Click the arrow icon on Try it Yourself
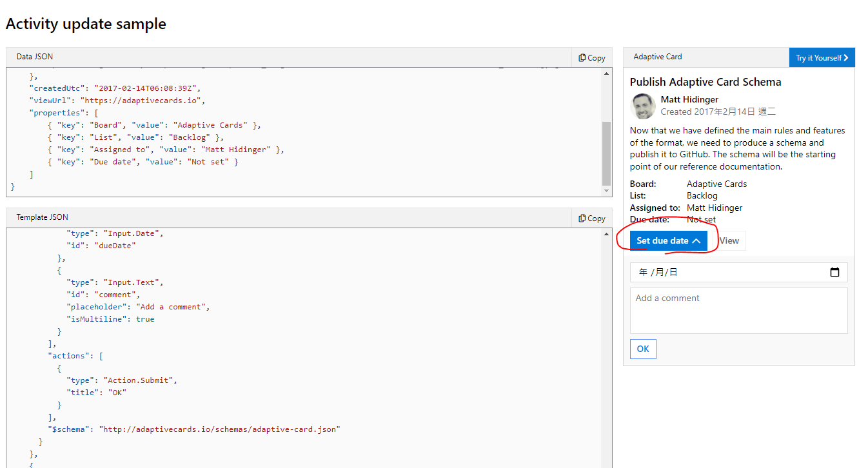The height and width of the screenshot is (468, 868). point(847,57)
